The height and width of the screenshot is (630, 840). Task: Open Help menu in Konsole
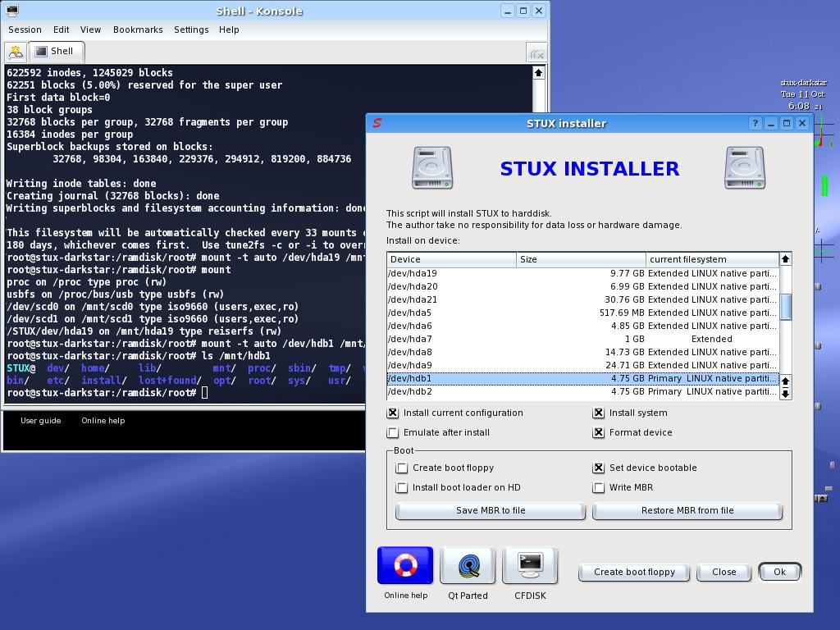click(229, 30)
